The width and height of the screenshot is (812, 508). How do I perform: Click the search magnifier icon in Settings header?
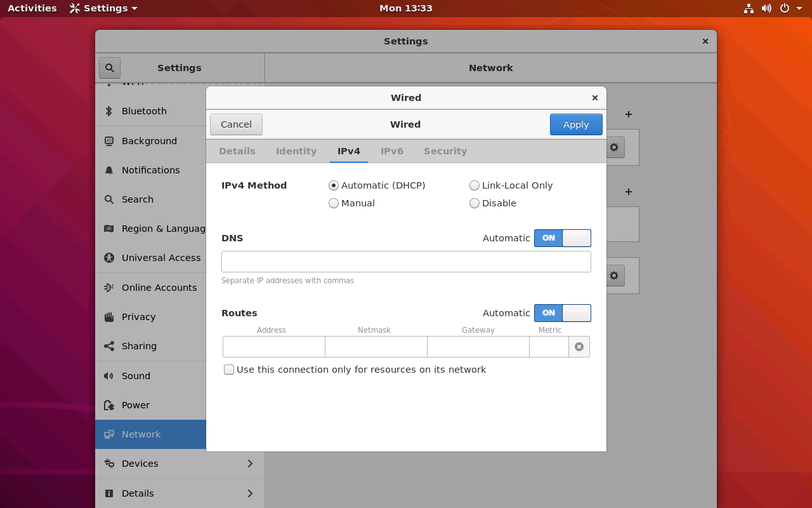click(x=110, y=68)
